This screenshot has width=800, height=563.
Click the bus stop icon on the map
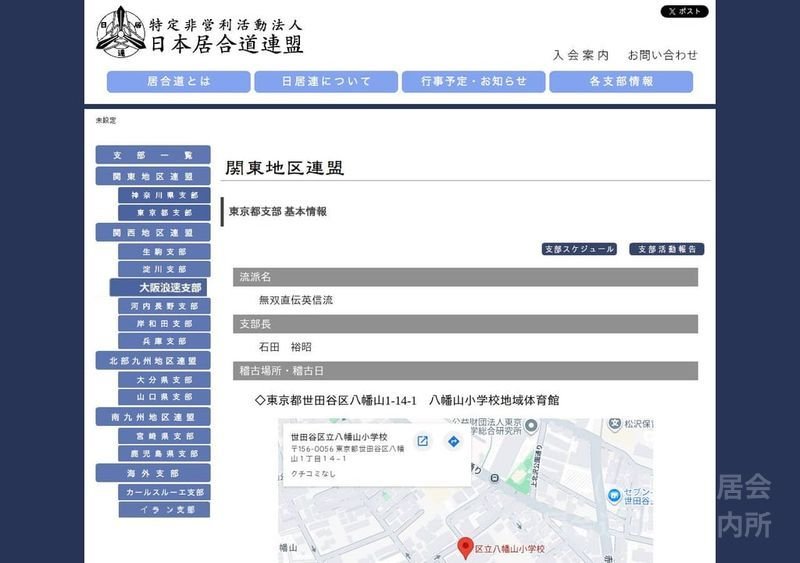point(494,478)
